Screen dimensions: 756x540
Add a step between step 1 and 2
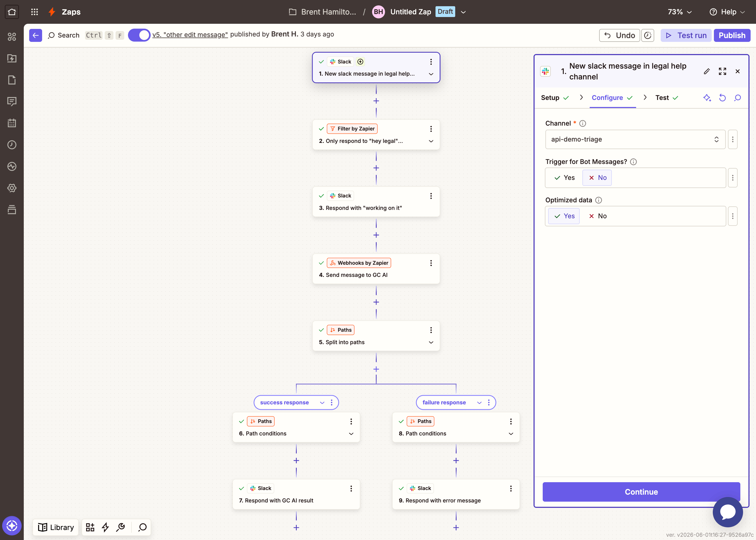click(x=376, y=101)
